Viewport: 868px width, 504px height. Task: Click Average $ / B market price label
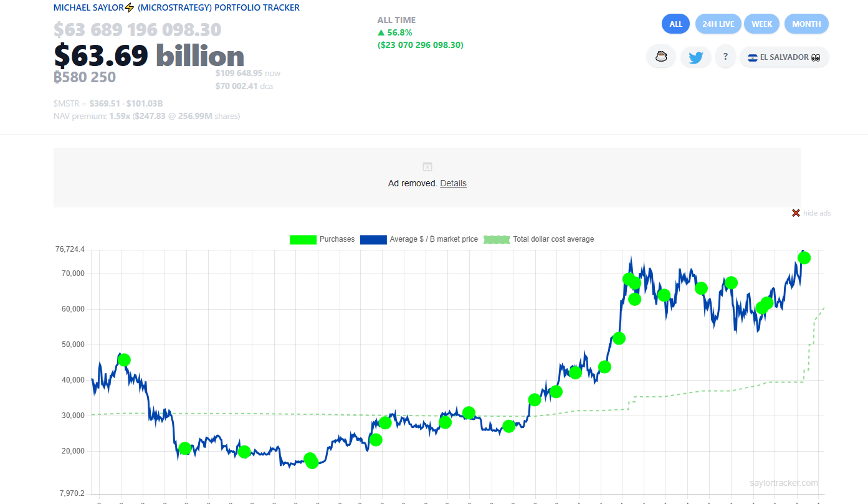[434, 239]
